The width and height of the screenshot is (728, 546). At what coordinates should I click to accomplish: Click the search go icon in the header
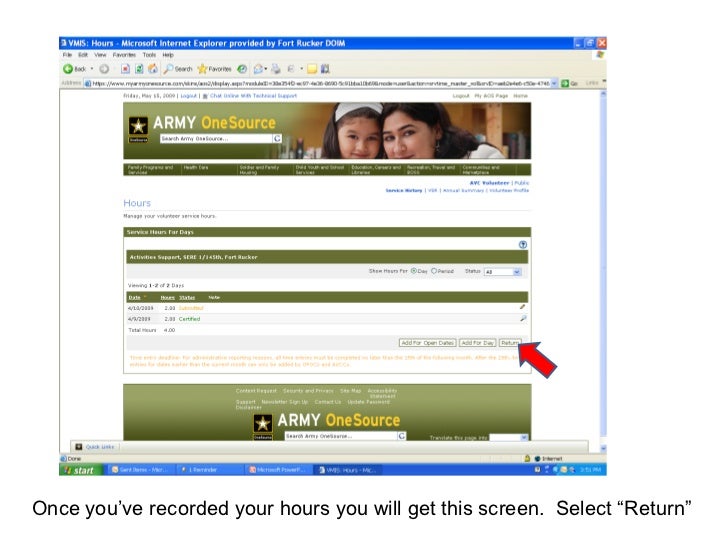277,138
